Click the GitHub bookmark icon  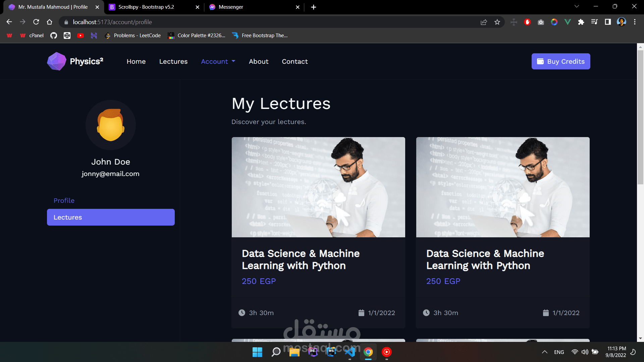click(54, 36)
